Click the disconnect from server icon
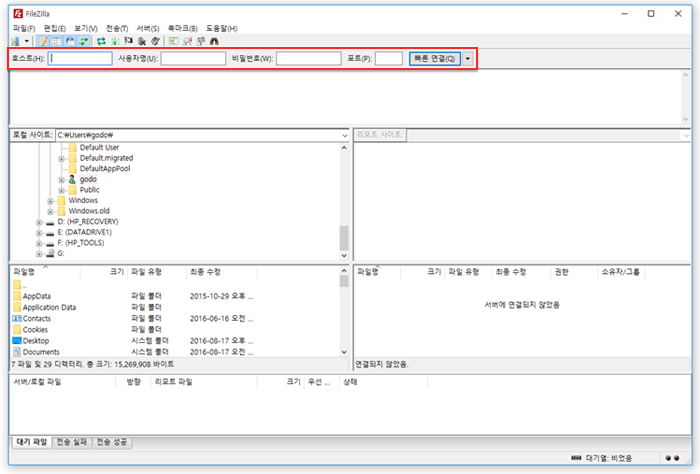700x474 pixels. tap(142, 42)
